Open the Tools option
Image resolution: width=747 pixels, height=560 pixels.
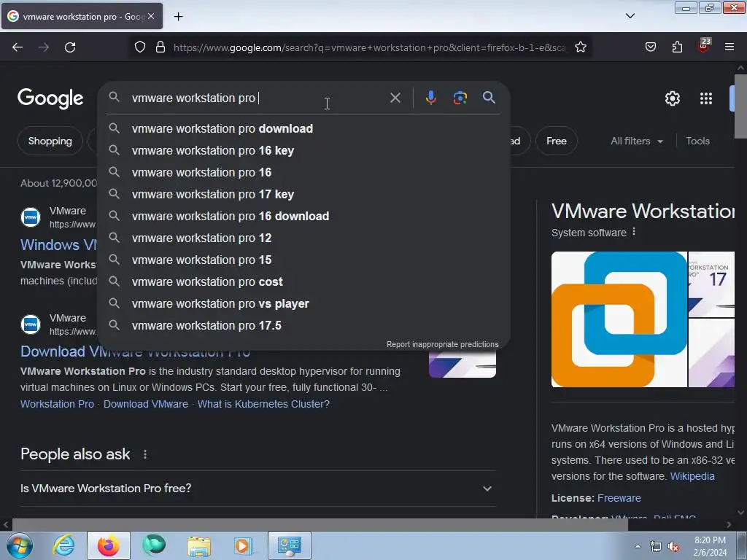[697, 141]
